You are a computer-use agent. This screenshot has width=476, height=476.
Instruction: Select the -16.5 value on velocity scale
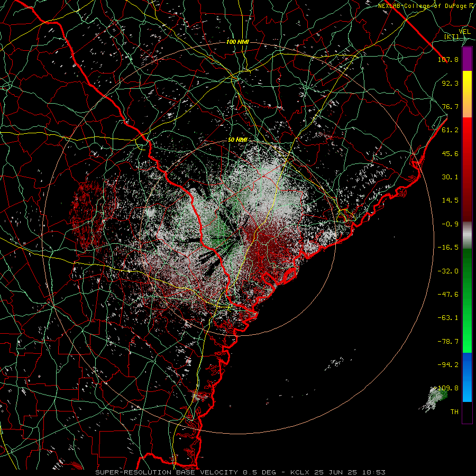[448, 248]
